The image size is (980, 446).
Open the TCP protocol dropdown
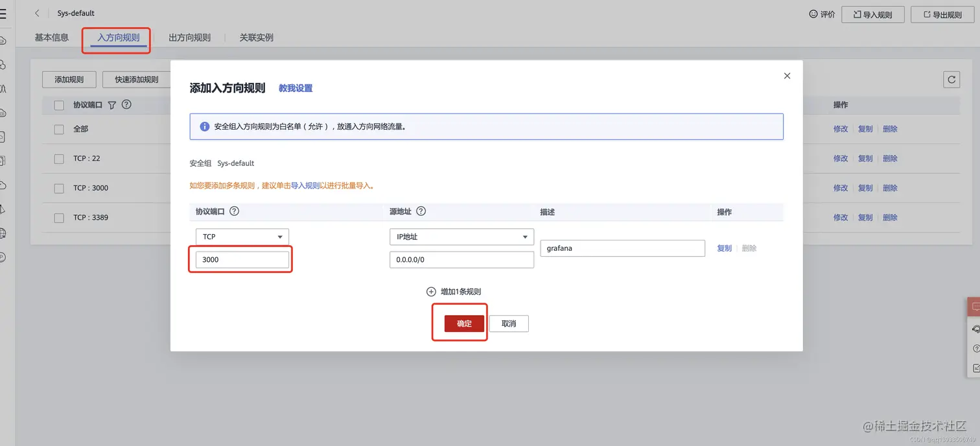[x=242, y=237]
